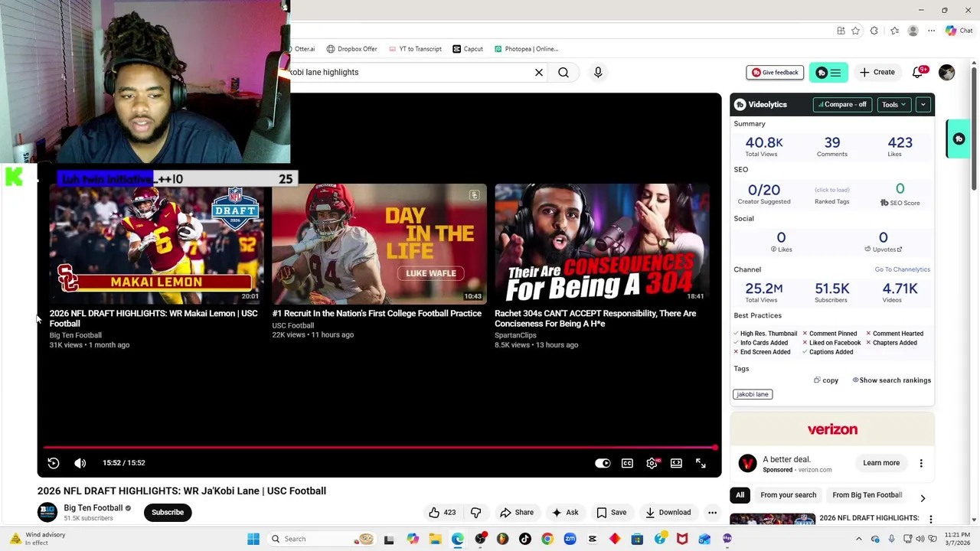Show hidden tray icons with the chevron
The width and height of the screenshot is (980, 551).
(858, 539)
